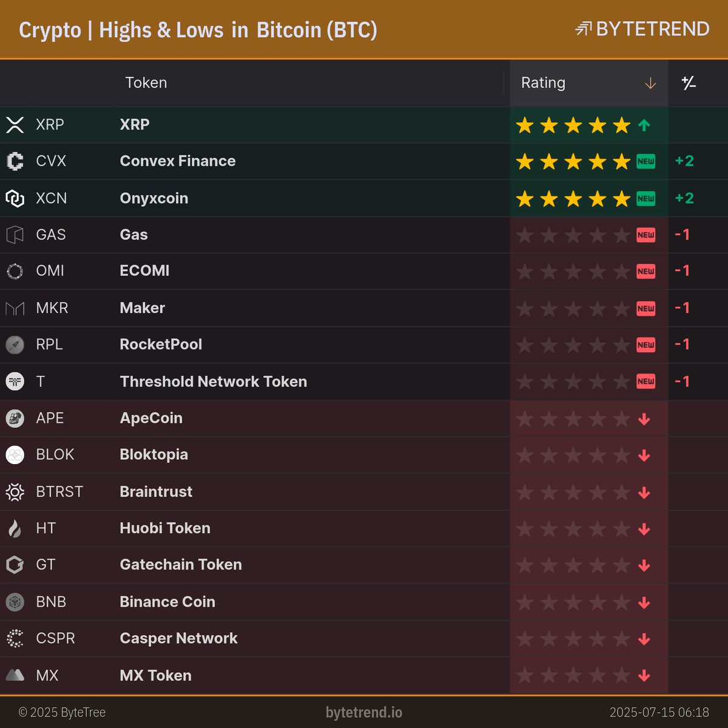Click the empty star rating for Maker

573,309
